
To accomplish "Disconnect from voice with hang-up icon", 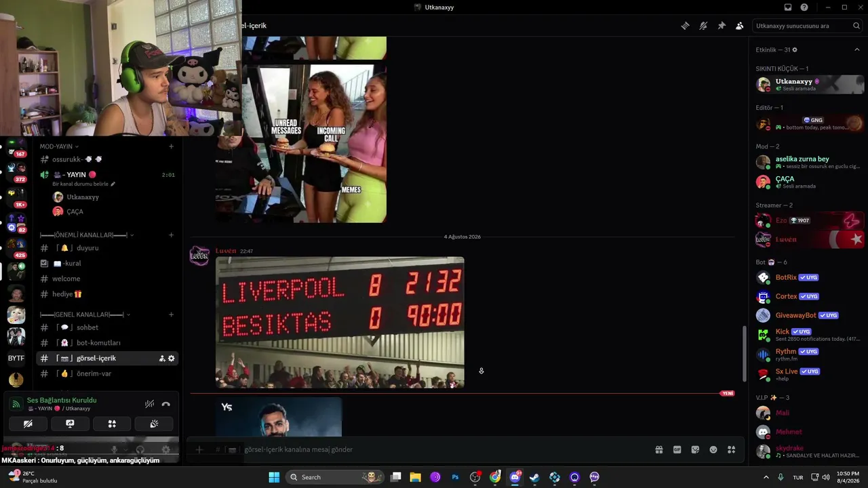I will click(165, 404).
